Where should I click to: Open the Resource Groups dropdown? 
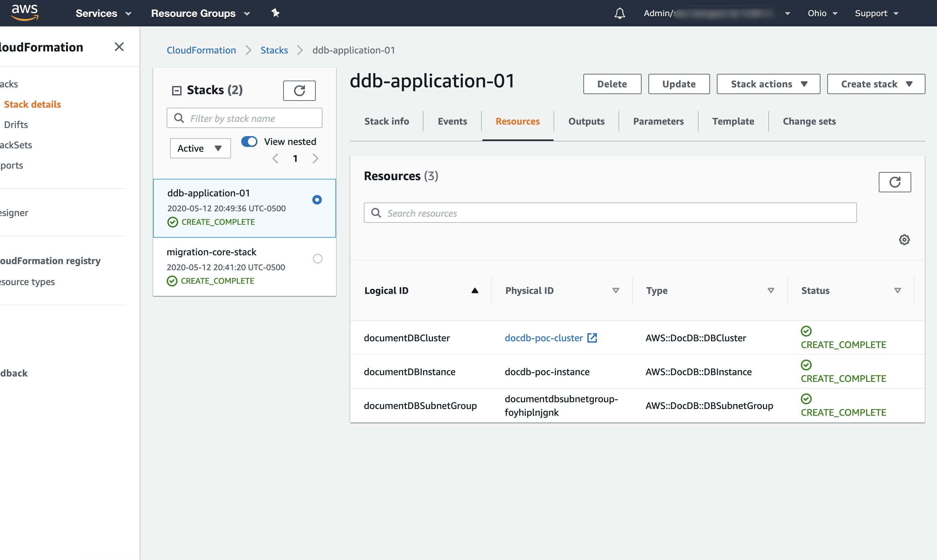tap(201, 13)
